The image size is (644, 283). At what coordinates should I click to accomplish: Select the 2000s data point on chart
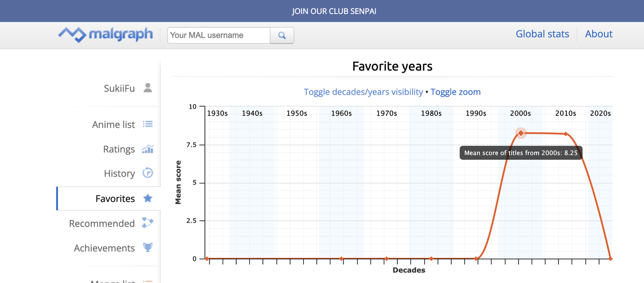point(521,133)
